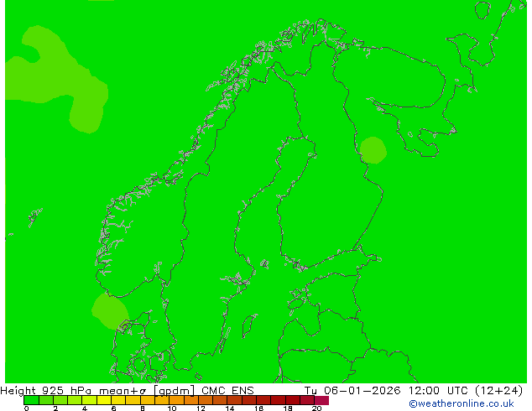This screenshot has width=532, height=411.
Task: Click the magenta swatch after value 20
Action: point(321,400)
